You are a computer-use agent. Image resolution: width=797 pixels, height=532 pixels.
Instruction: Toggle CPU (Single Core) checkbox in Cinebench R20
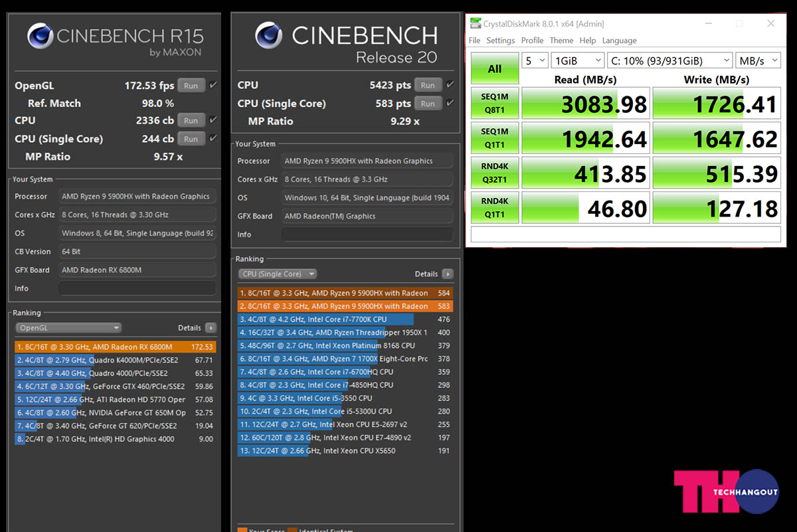point(450,104)
